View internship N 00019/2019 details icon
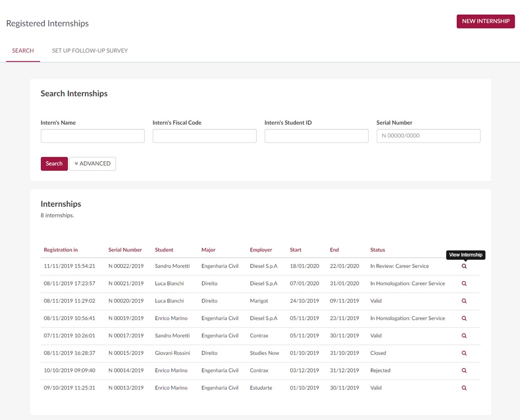This screenshot has height=420, width=520. [x=464, y=318]
